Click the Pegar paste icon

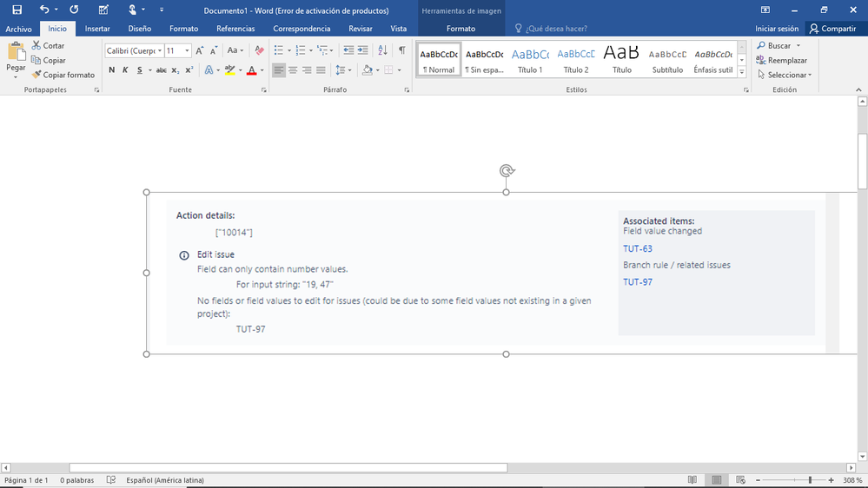click(16, 52)
